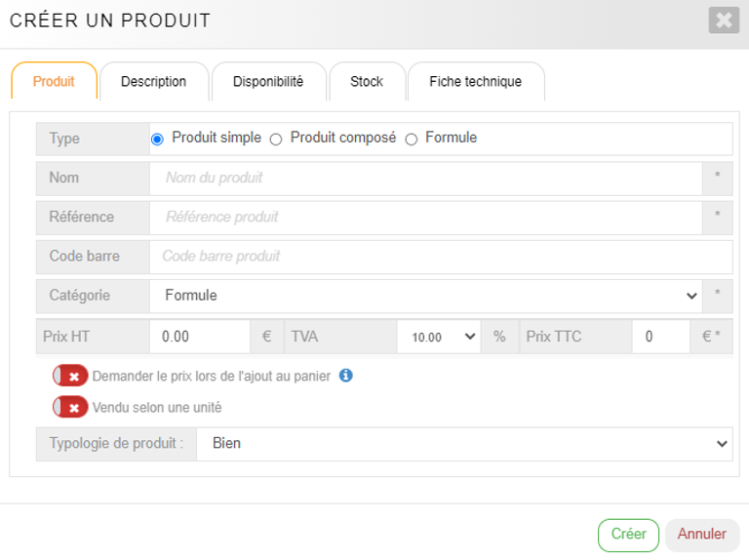Viewport: 749px width, 560px height.
Task: Toggle 'Demander le prix lors de l'ajout au panier'
Action: (70, 376)
